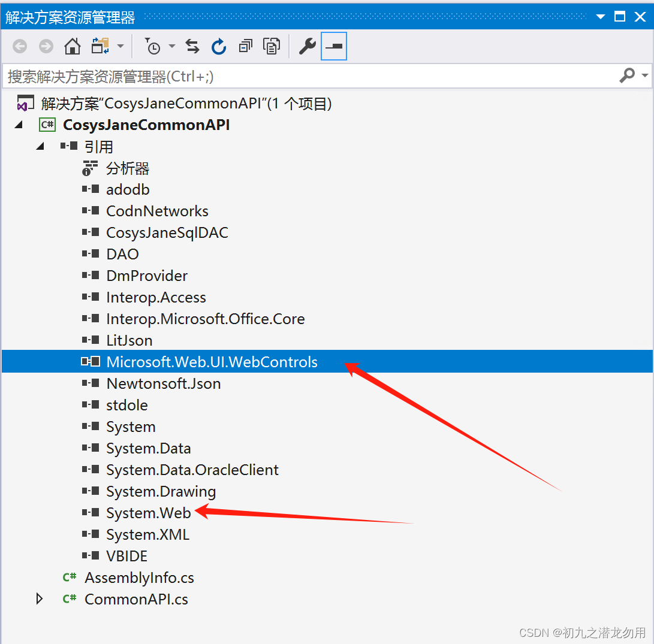Toggle the Preview Selected Items button
Viewport: 654px width, 644px height.
tap(334, 46)
